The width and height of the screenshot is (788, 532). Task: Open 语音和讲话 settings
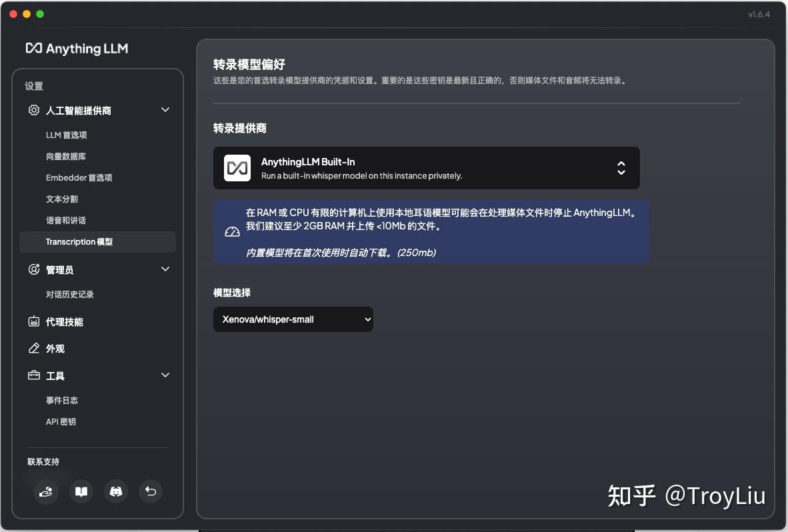coord(66,221)
